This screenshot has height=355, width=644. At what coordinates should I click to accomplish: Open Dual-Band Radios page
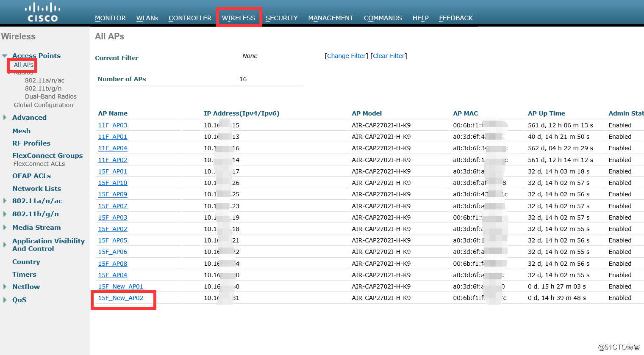click(51, 96)
